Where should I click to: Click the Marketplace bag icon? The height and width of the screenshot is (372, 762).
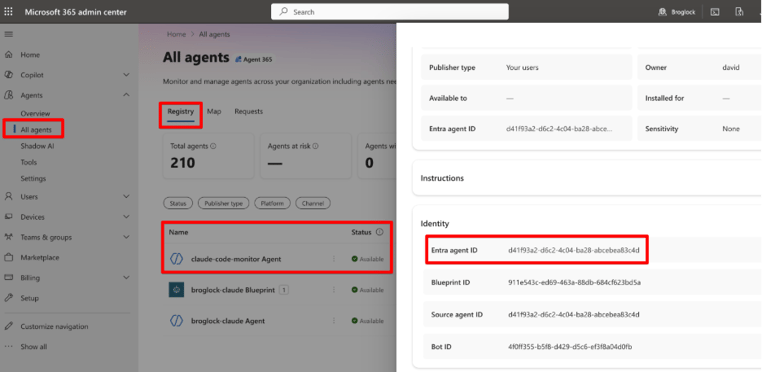pyautogui.click(x=8, y=257)
